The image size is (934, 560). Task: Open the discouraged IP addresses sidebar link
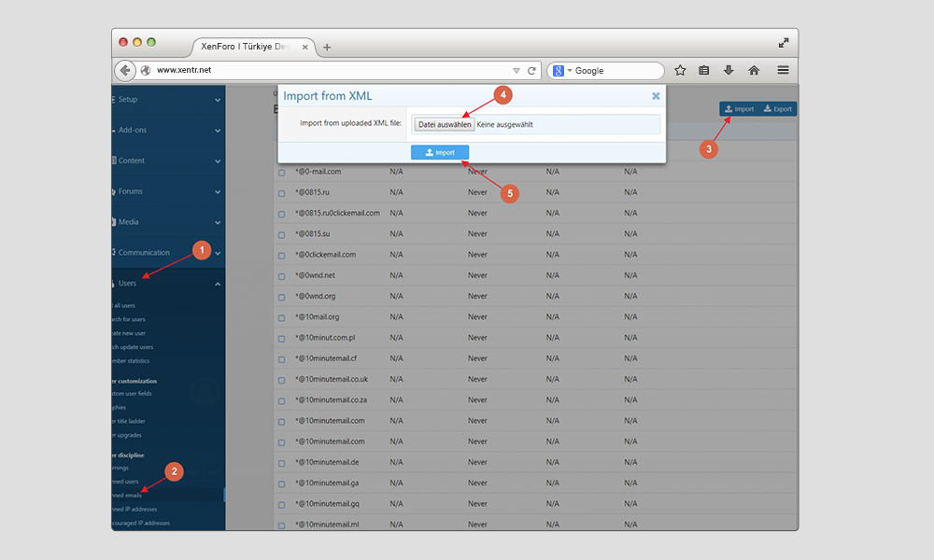tap(141, 523)
